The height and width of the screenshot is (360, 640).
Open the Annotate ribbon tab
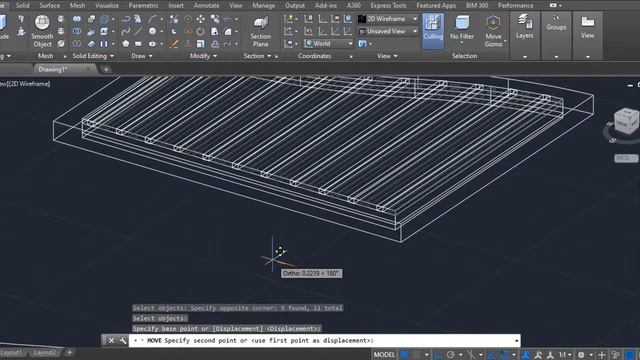pyautogui.click(x=207, y=5)
